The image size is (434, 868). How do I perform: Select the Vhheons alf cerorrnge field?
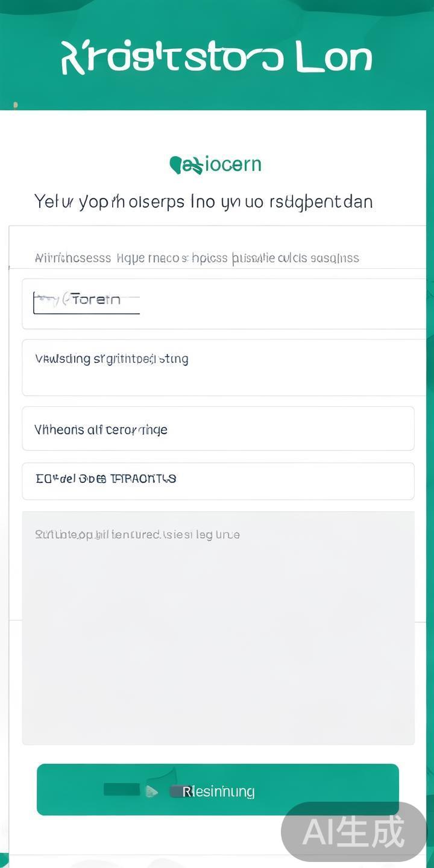coord(218,429)
